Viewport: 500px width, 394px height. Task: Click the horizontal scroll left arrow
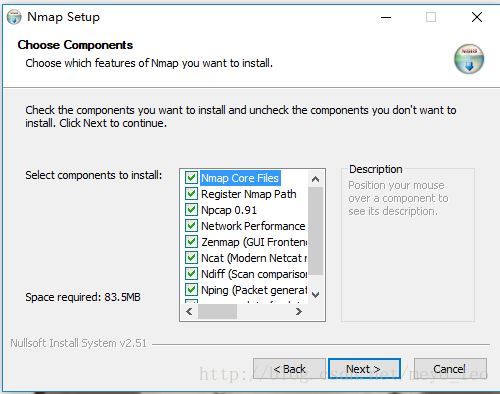coord(189,312)
